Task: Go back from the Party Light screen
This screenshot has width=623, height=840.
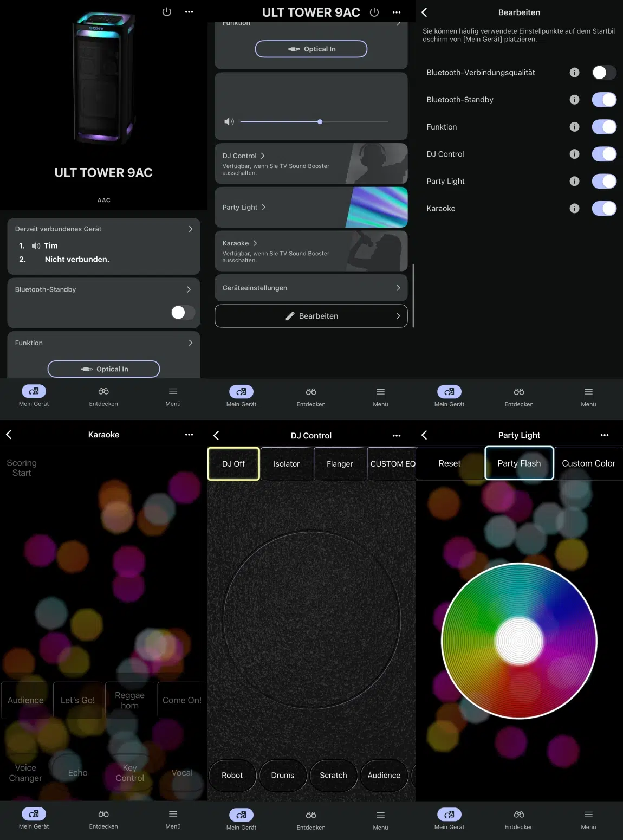Action: [x=424, y=435]
